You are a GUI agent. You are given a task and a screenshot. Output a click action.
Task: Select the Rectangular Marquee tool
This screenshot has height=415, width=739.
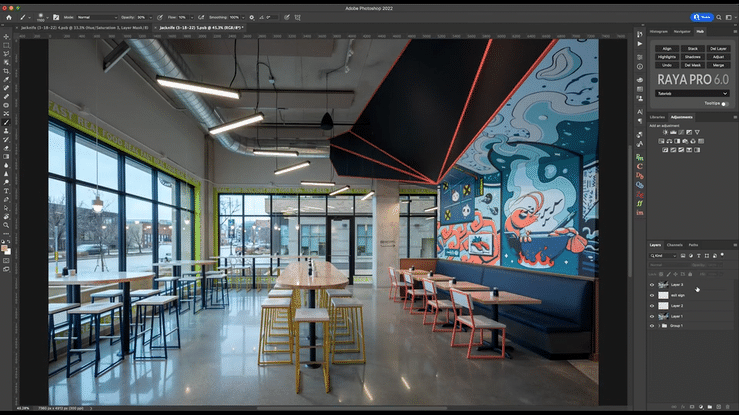pos(6,45)
